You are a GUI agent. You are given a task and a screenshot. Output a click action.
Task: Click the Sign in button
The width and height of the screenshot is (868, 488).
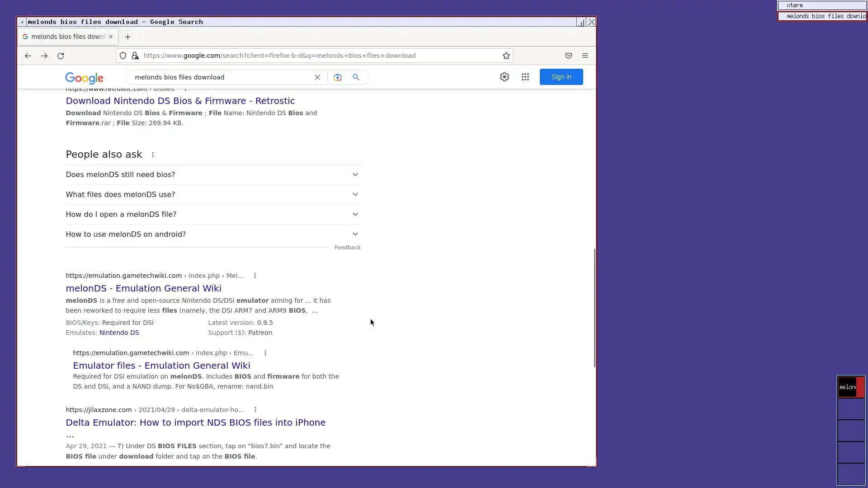pos(561,77)
